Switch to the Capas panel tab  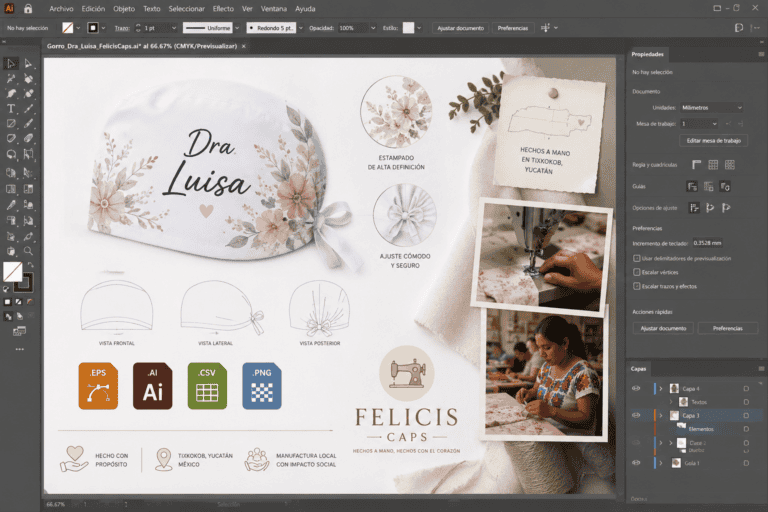[638, 368]
